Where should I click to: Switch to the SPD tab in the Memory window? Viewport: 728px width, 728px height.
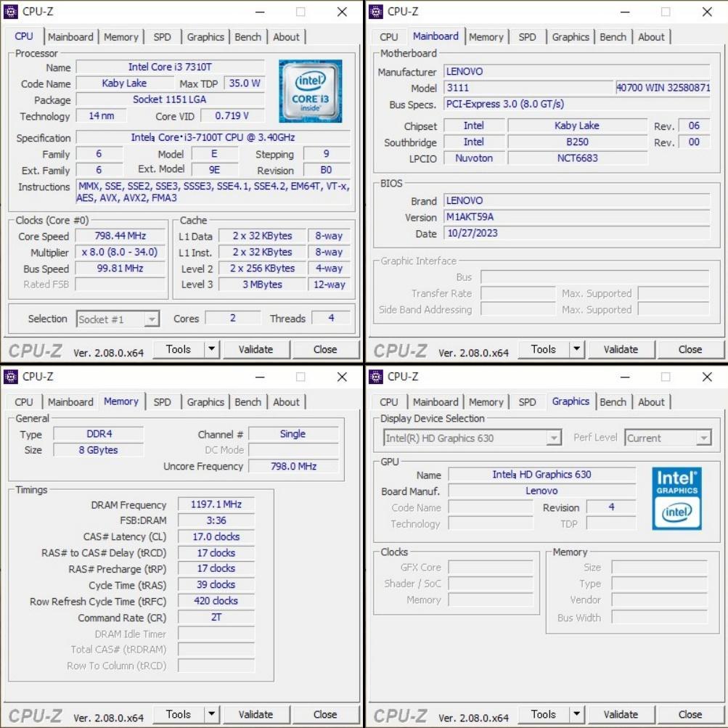(163, 402)
